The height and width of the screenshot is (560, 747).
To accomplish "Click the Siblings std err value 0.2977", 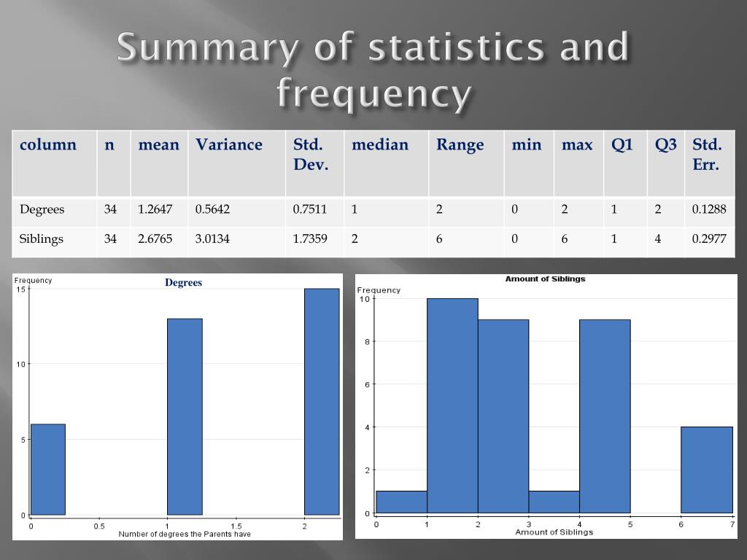I will coord(709,238).
